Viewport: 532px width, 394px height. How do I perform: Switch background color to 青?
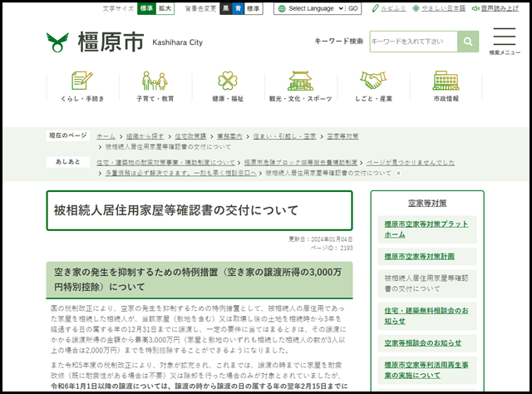click(239, 8)
